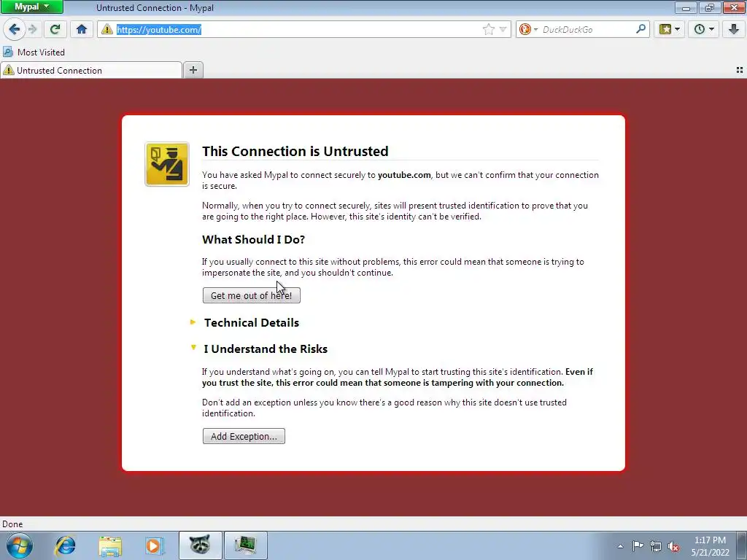Screen dimensions: 747x560
Task: Click the yellow passport officer warning icon
Action: [167, 164]
